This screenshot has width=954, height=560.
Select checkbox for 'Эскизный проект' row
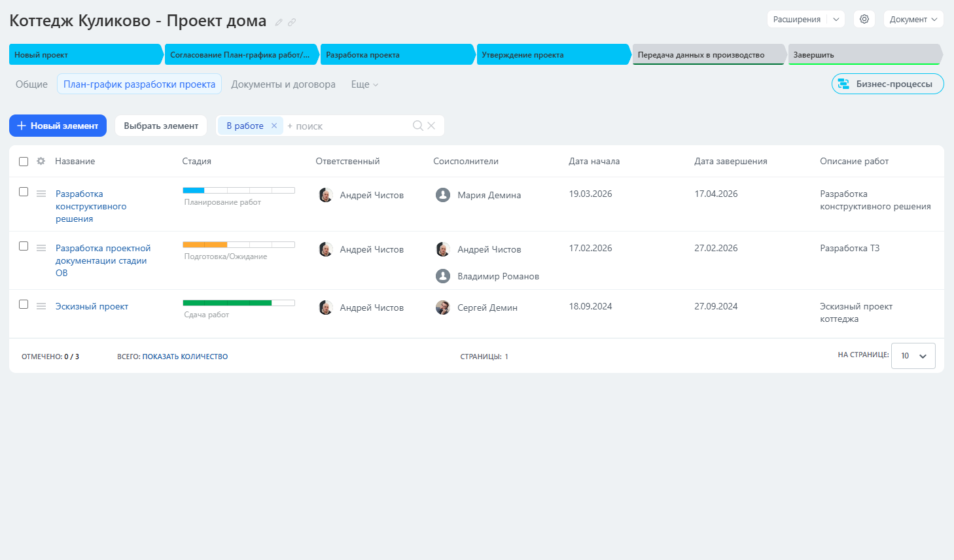point(24,304)
